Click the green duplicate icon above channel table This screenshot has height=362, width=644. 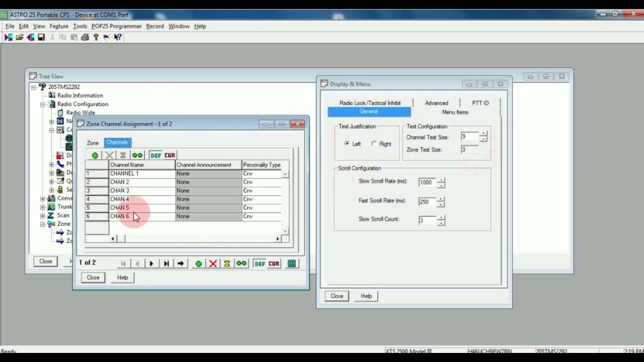tap(137, 155)
